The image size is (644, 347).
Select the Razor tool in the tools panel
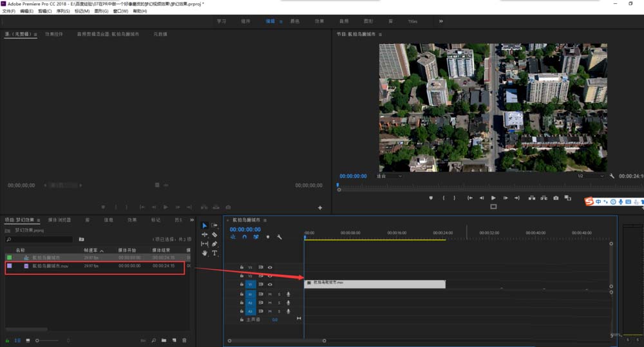pos(214,235)
